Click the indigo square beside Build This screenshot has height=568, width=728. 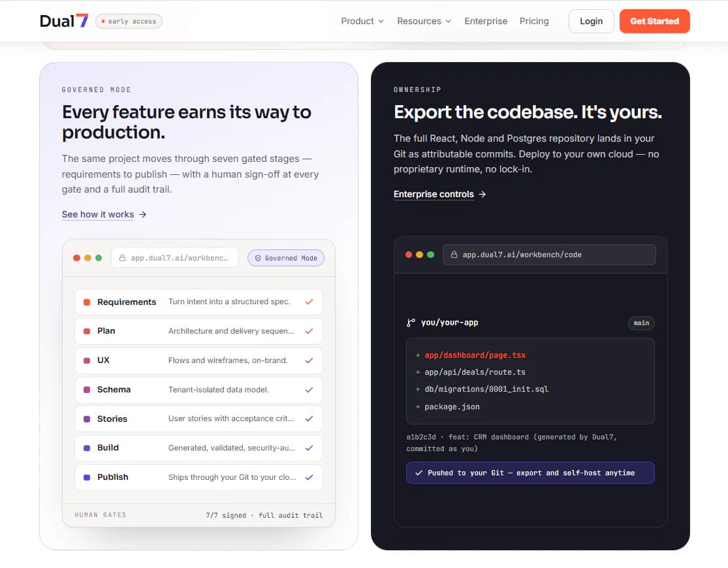tap(87, 448)
